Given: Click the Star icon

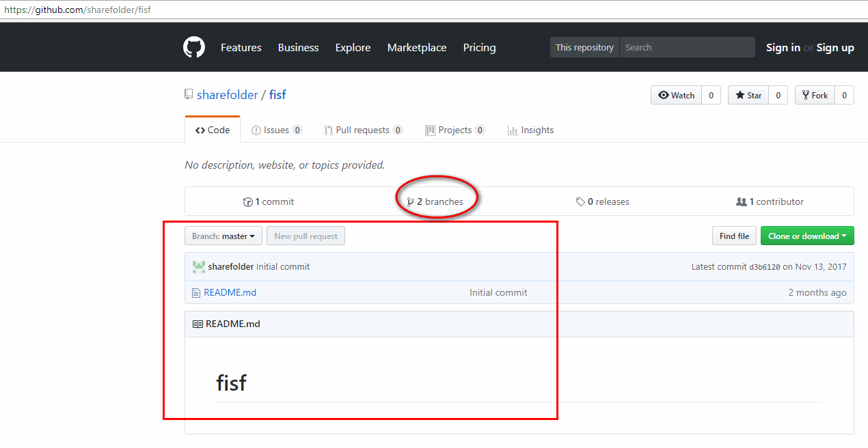Looking at the screenshot, I should click(x=742, y=95).
